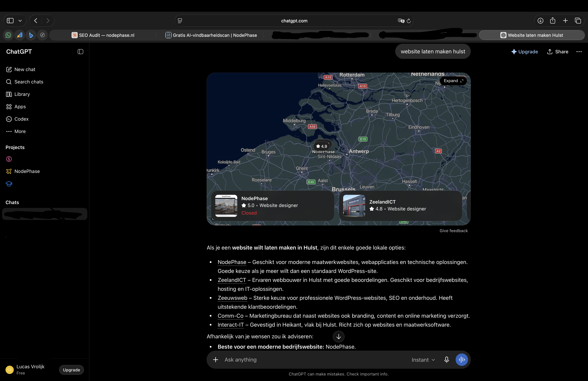Click the Give feedback link
Screen dimensions: 588x381
coord(454,231)
